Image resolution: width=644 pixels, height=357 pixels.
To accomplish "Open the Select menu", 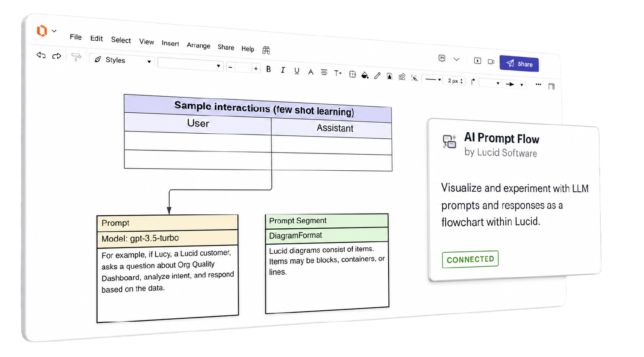I will (x=121, y=40).
